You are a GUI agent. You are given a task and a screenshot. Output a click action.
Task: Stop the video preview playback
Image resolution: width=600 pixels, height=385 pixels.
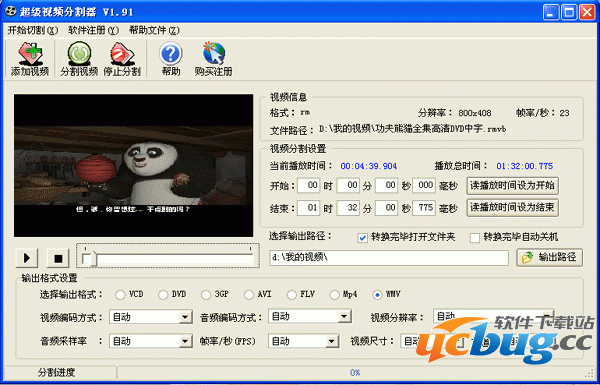[x=58, y=258]
